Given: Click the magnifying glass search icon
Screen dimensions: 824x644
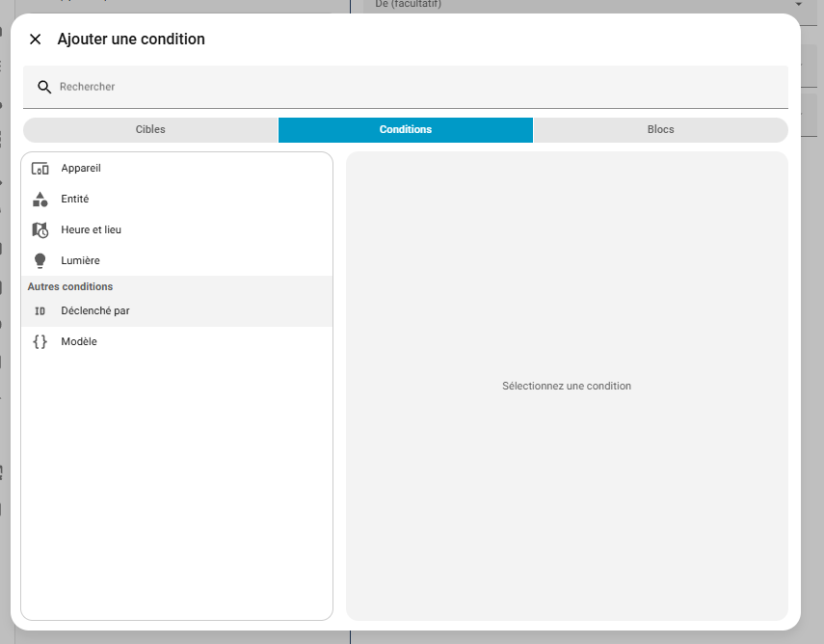Looking at the screenshot, I should tap(44, 87).
